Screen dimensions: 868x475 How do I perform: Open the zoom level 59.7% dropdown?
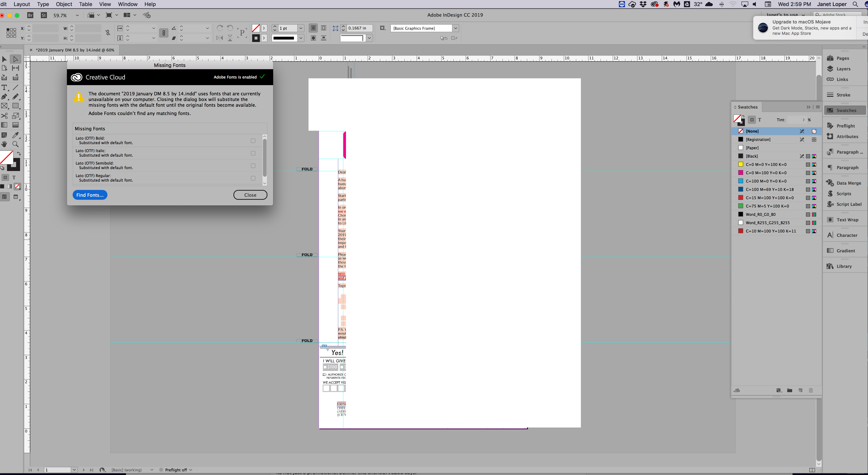click(x=77, y=16)
